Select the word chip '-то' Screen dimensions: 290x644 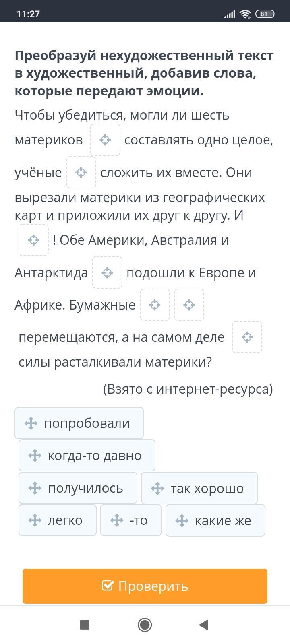point(130,520)
